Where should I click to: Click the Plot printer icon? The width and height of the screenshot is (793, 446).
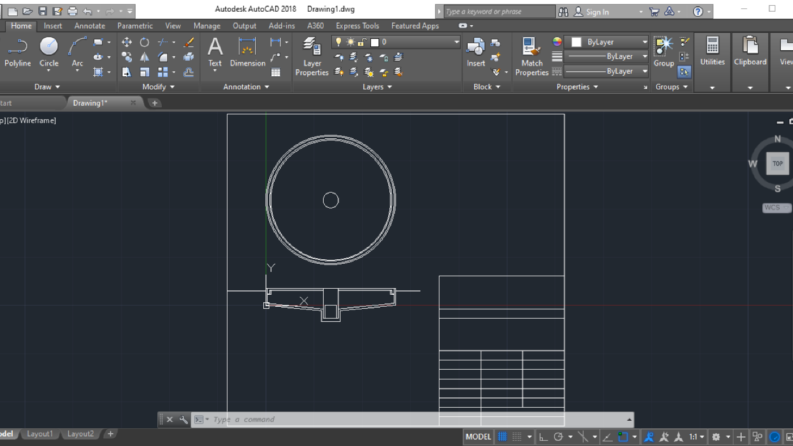(x=72, y=11)
